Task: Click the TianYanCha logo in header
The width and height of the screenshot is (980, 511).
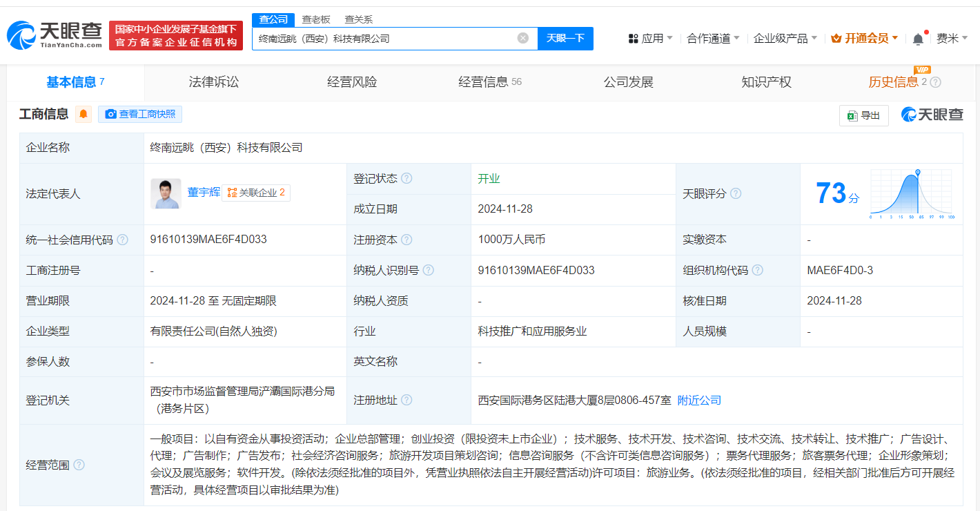Action: pos(55,35)
